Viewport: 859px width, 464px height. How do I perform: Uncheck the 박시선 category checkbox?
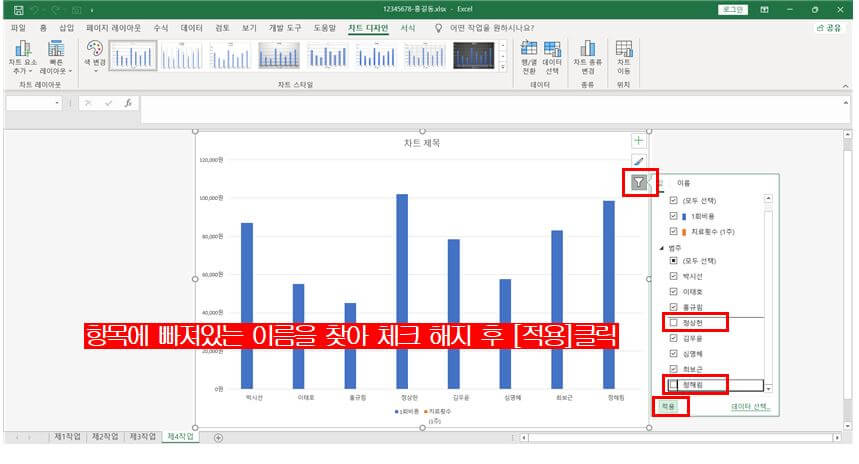[673, 276]
